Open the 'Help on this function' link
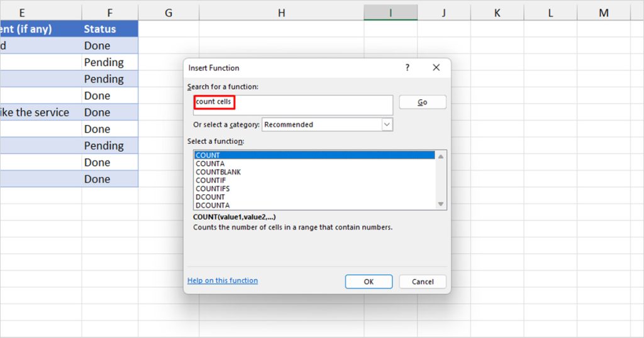The image size is (644, 338). pos(223,281)
